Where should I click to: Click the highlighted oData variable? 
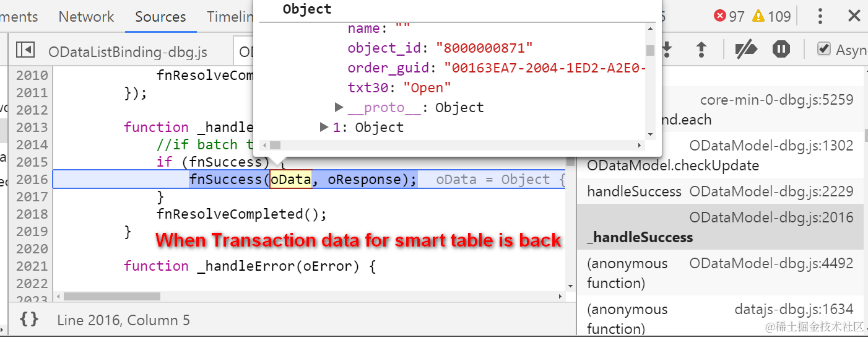290,180
